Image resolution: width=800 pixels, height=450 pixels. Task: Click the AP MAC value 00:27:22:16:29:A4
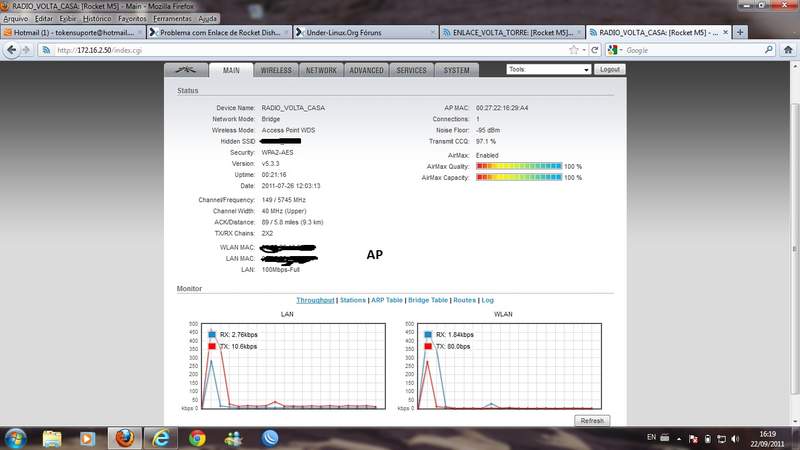(502, 108)
